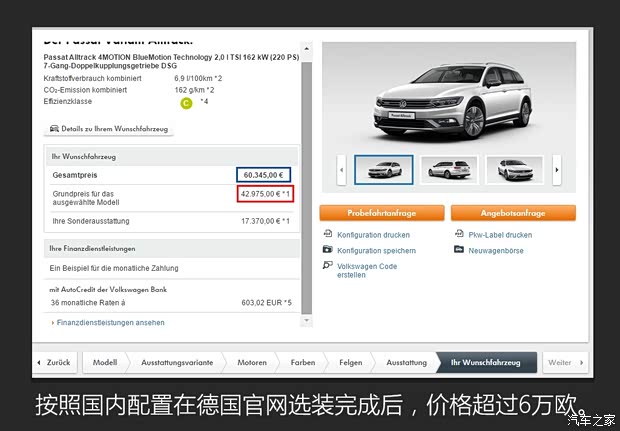620x431 pixels.
Task: Show next thumbnails with the right arrow
Action: [557, 169]
